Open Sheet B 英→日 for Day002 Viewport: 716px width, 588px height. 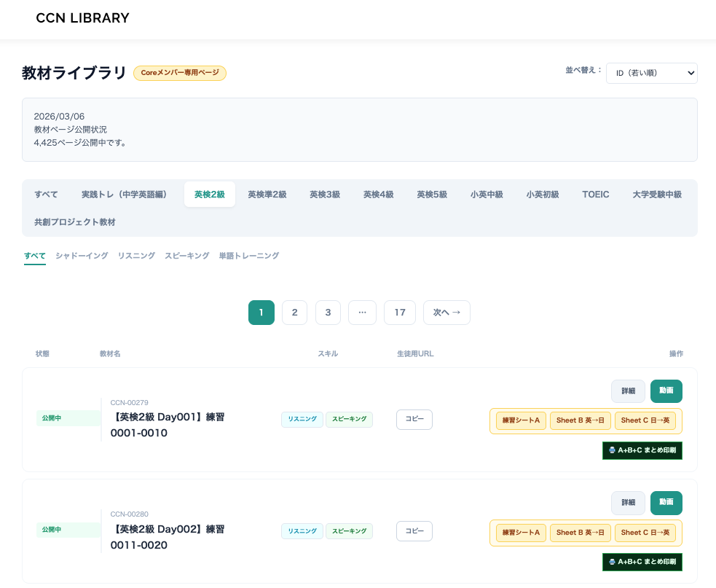pyautogui.click(x=580, y=533)
